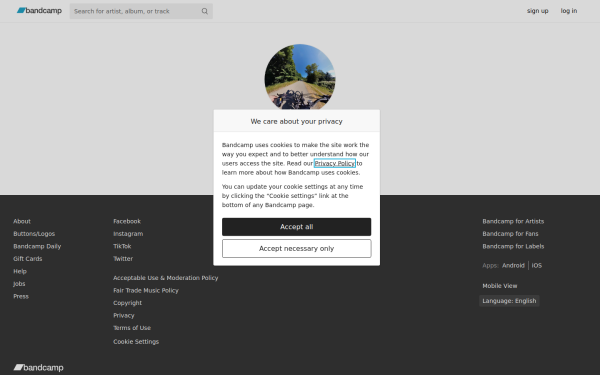Go to Bandcamp Daily
The width and height of the screenshot is (600, 375).
(x=37, y=246)
